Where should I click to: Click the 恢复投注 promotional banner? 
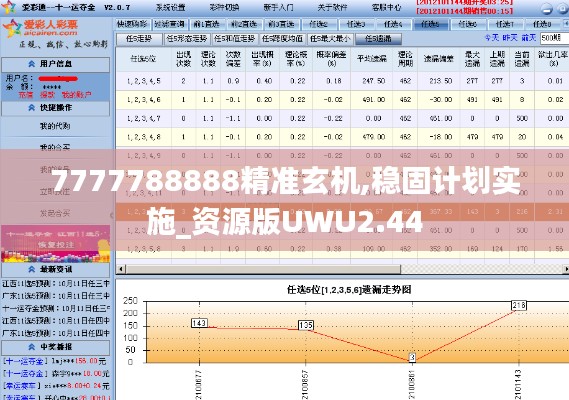pyautogui.click(x=56, y=244)
